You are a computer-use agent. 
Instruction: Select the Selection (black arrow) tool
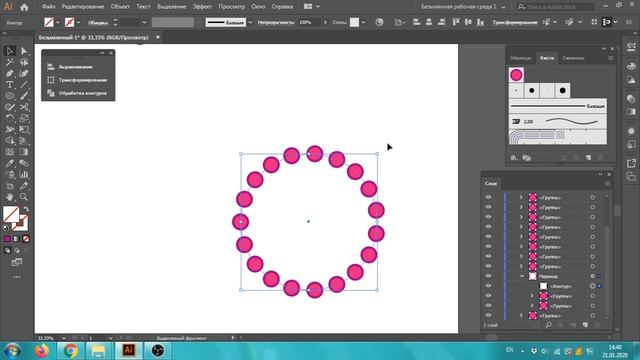pos(10,51)
